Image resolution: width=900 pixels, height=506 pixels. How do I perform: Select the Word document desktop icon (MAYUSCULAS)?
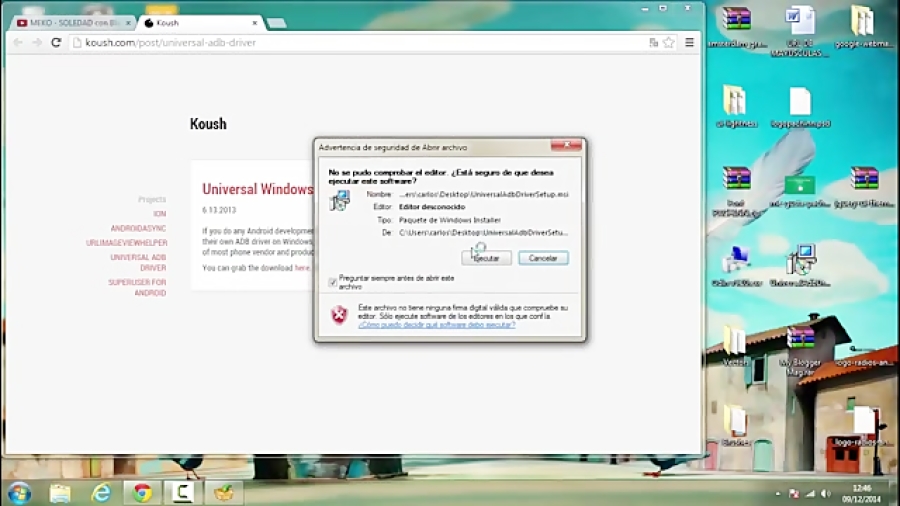tap(800, 32)
